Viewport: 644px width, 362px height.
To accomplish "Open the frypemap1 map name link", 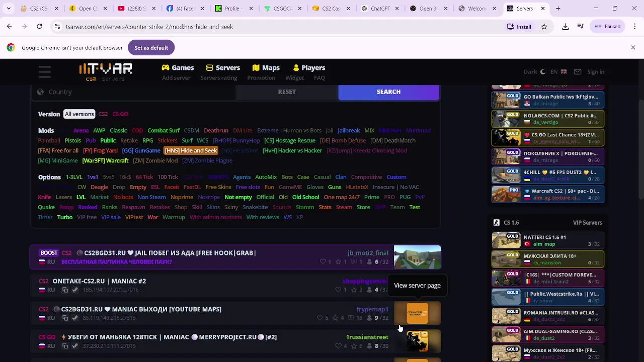I will (372, 309).
